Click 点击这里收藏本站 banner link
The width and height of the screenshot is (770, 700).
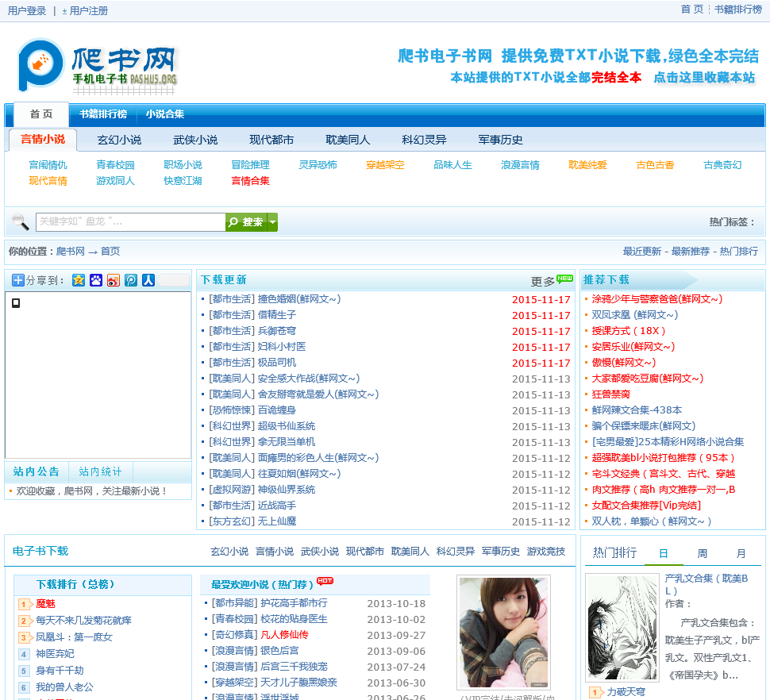pos(703,78)
